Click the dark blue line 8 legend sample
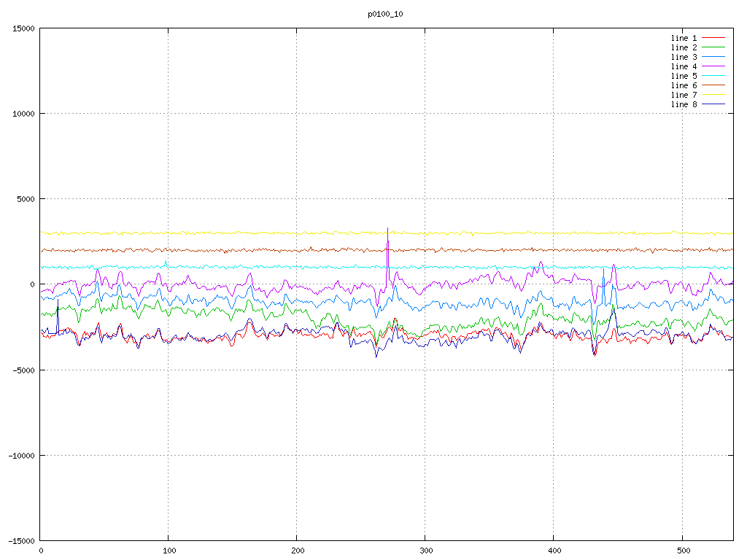The width and height of the screenshot is (747, 560). [x=713, y=104]
